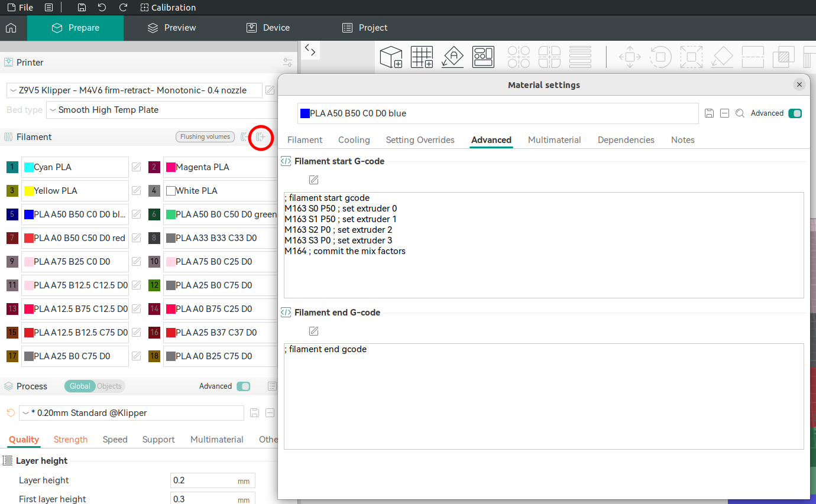Click the material preset name field

pyautogui.click(x=498, y=113)
